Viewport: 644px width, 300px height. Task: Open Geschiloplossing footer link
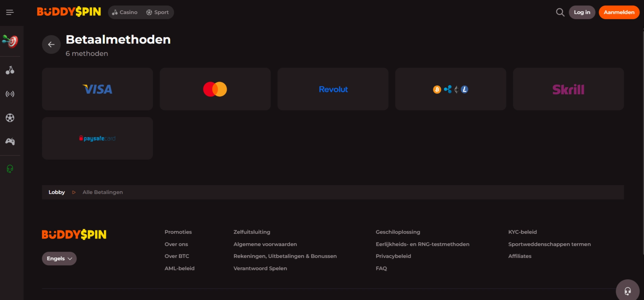point(398,232)
